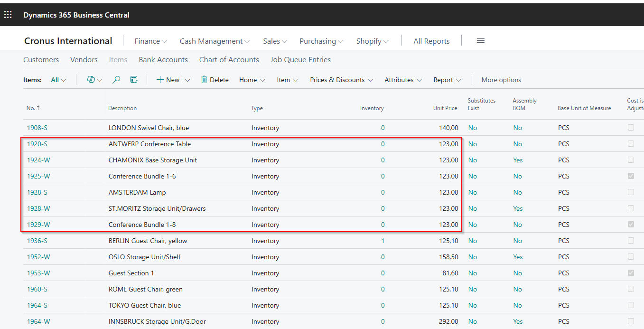Viewport: 644px width, 329px height.
Task: Expand the Sales menu
Action: [x=275, y=41]
